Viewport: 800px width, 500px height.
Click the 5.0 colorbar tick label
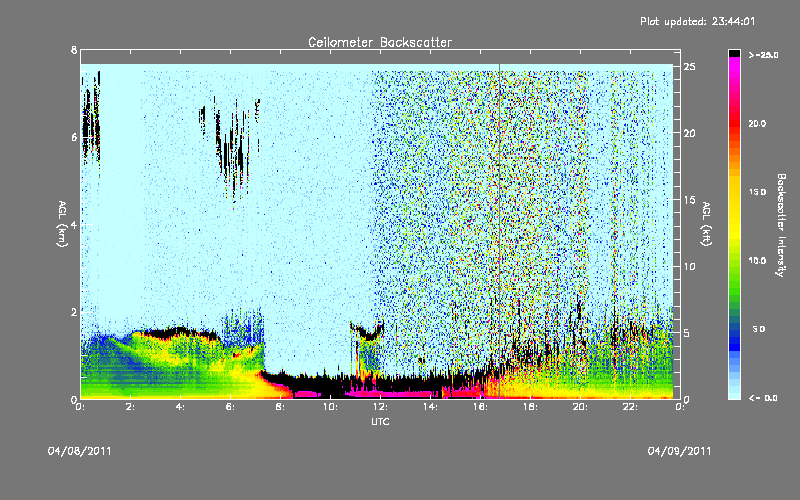tap(759, 329)
